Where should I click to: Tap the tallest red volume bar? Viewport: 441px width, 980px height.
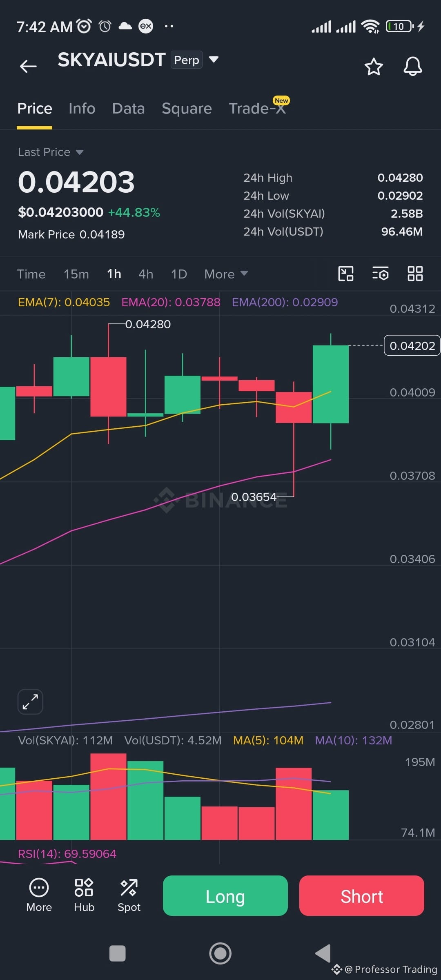108,797
